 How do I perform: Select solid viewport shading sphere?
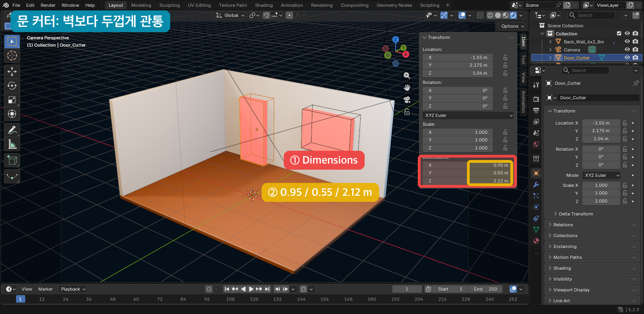click(x=498, y=15)
